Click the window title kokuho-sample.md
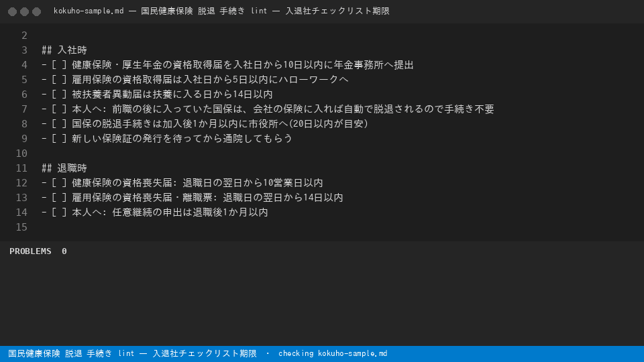644x362 pixels. click(x=89, y=11)
